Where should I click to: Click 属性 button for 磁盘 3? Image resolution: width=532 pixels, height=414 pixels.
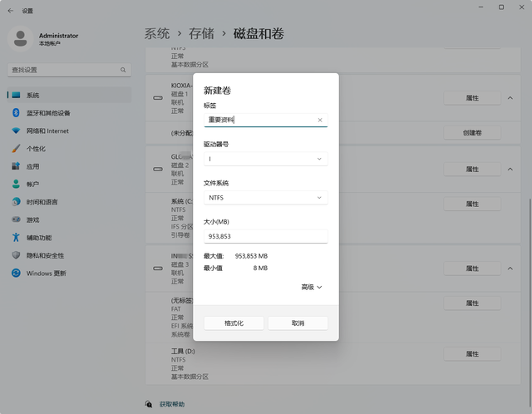click(472, 269)
